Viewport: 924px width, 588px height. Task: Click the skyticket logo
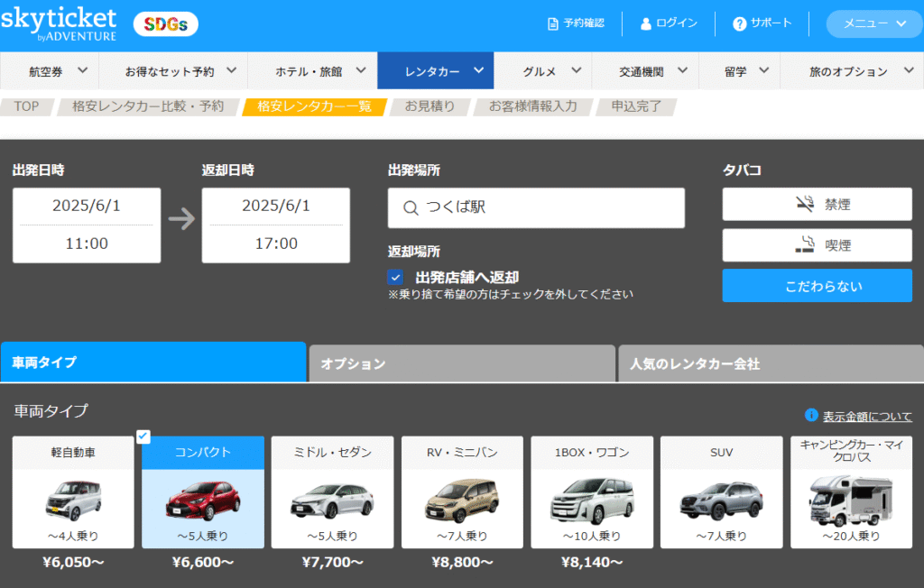click(60, 24)
